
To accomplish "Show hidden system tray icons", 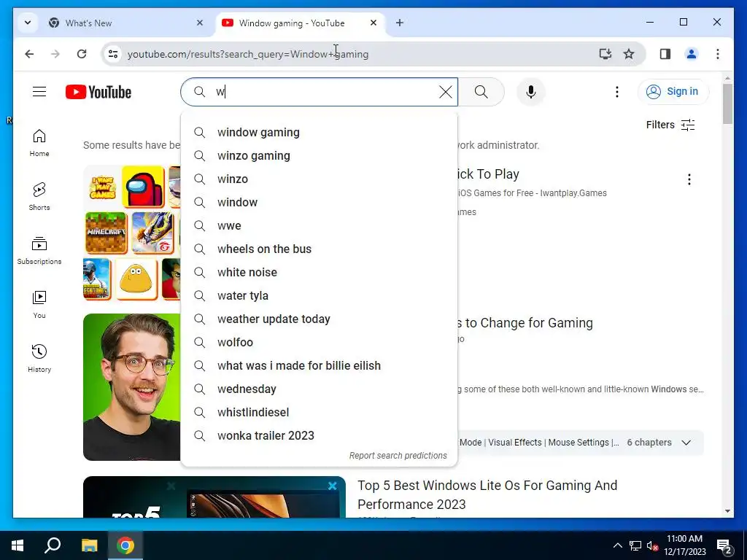I will [617, 545].
